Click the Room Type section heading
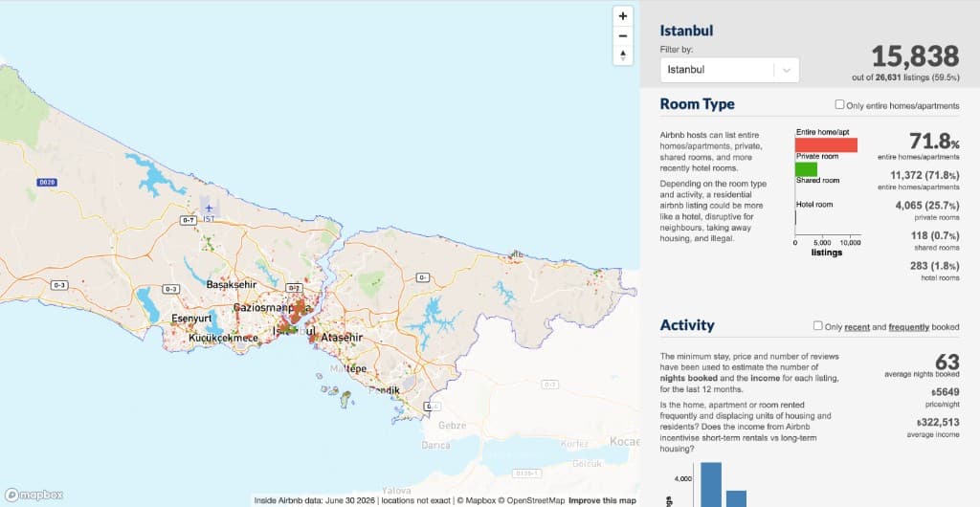This screenshot has width=980, height=507. pos(697,104)
